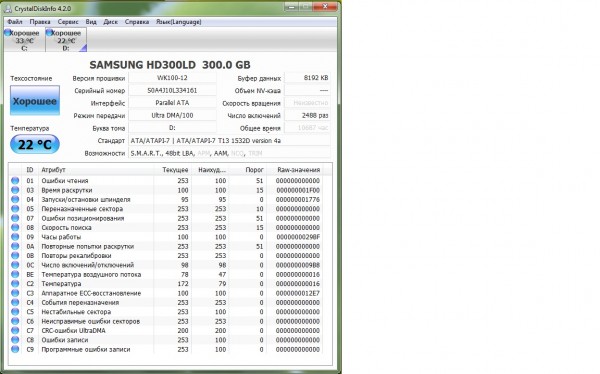
Task: Click the Аппаратное ECC-восстановление attribute name
Action: pos(91,293)
